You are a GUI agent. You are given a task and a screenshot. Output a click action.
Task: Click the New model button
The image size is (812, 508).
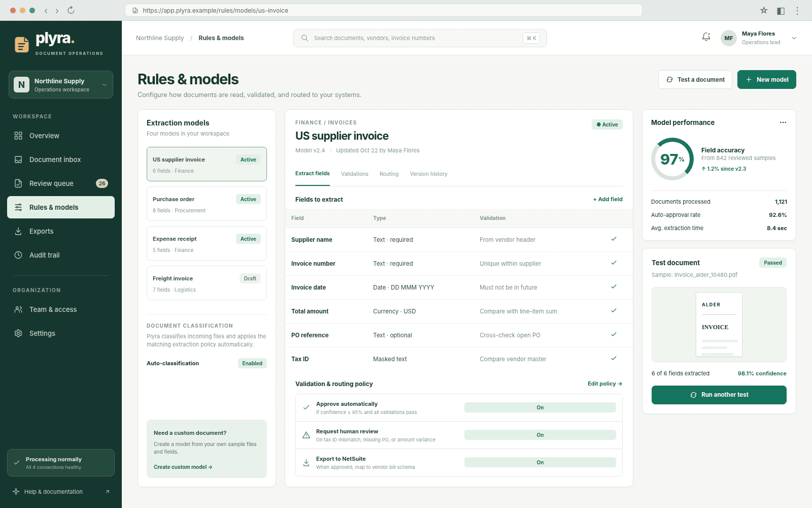click(x=767, y=80)
